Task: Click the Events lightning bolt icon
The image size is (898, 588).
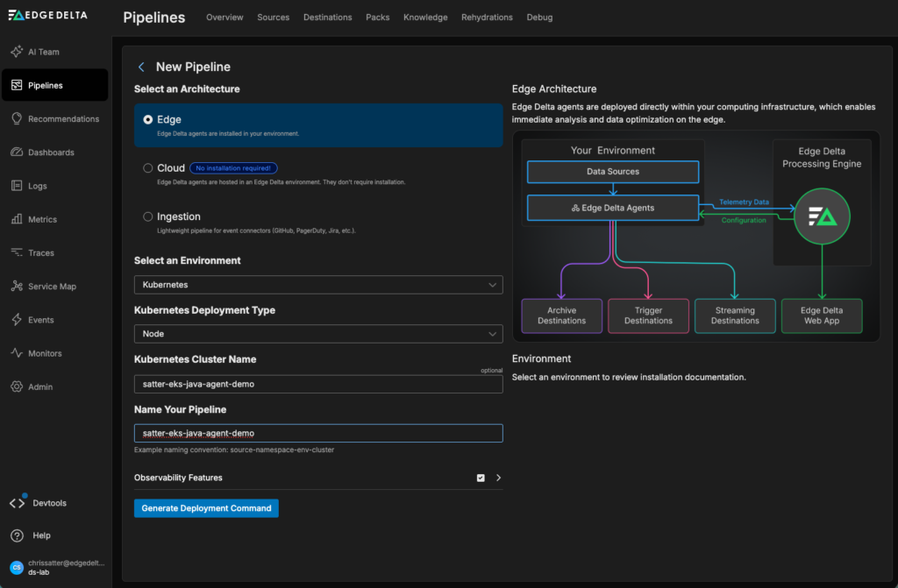Action: 17,320
